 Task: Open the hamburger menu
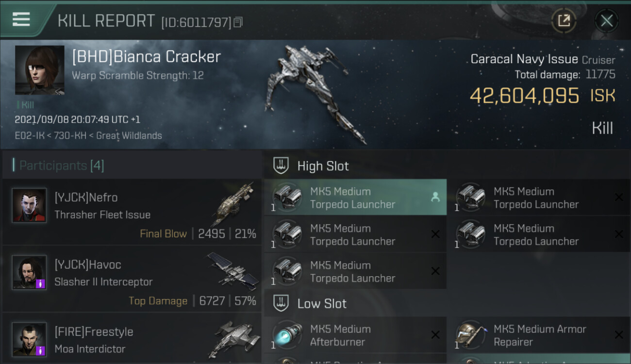[x=21, y=19]
